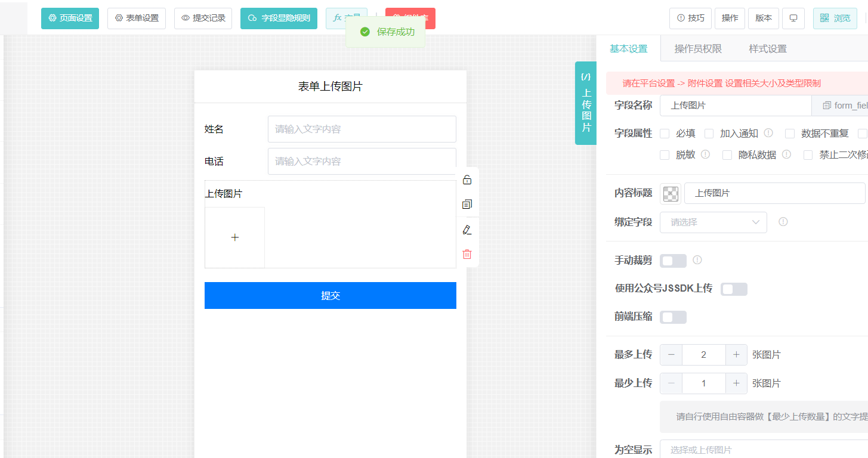Click the pencil edit icon

pos(467,230)
